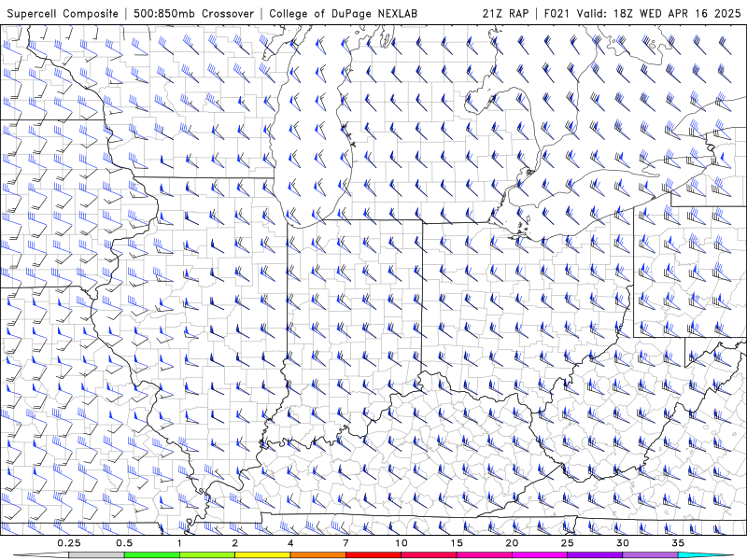Click the "500:850mb Crossover" header label

(193, 13)
